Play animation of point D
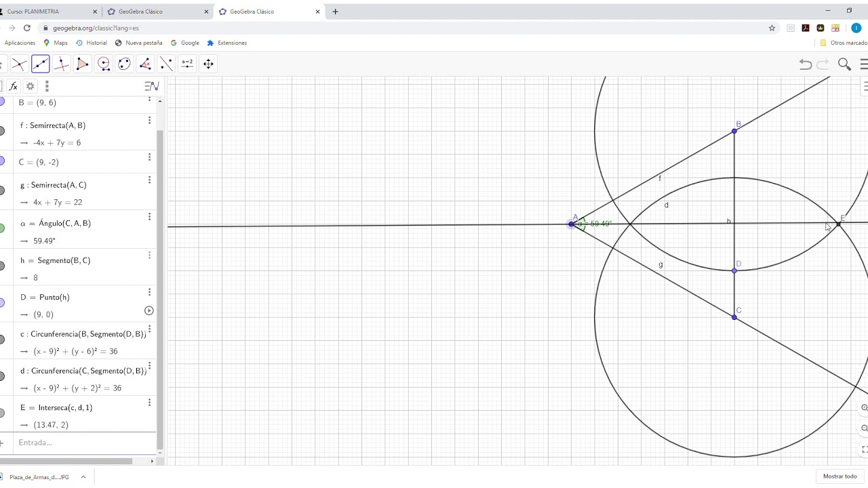The image size is (868, 488). point(149,310)
